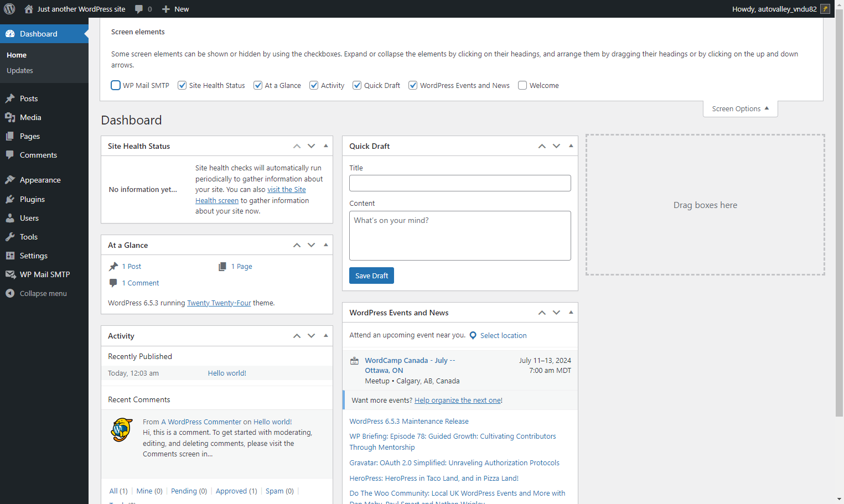
Task: Check the Welcome checkbox
Action: click(x=522, y=85)
